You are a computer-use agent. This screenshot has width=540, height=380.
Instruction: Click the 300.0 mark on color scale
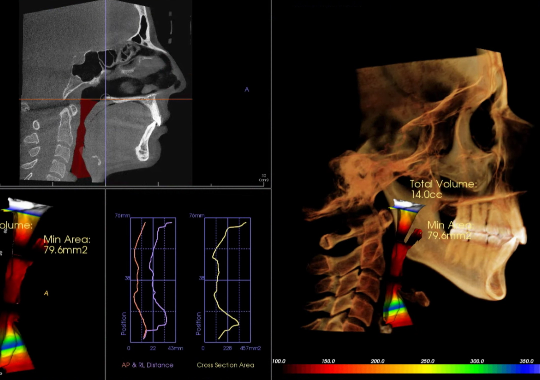477,361
